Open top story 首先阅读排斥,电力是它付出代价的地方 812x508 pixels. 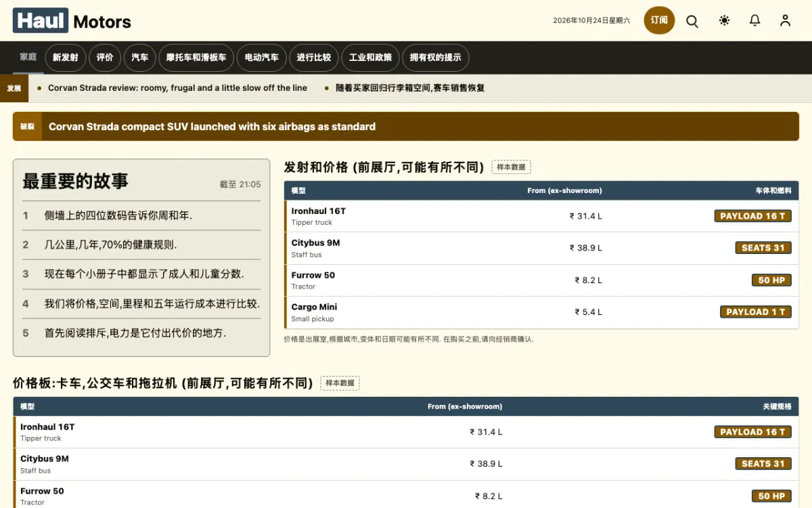point(135,333)
